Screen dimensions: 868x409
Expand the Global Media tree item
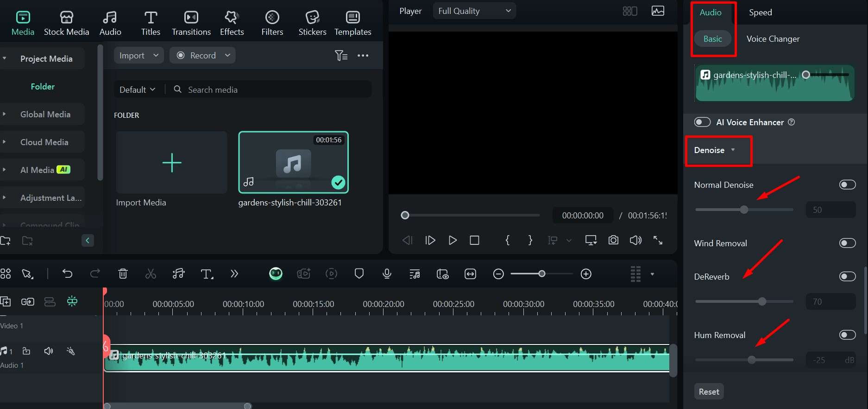pos(4,114)
